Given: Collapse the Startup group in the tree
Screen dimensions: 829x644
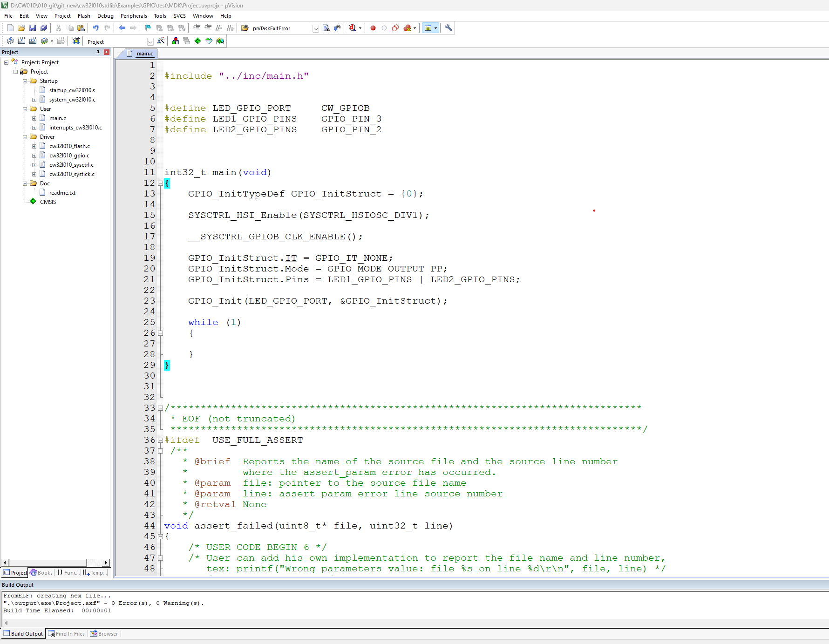Looking at the screenshot, I should pyautogui.click(x=25, y=81).
